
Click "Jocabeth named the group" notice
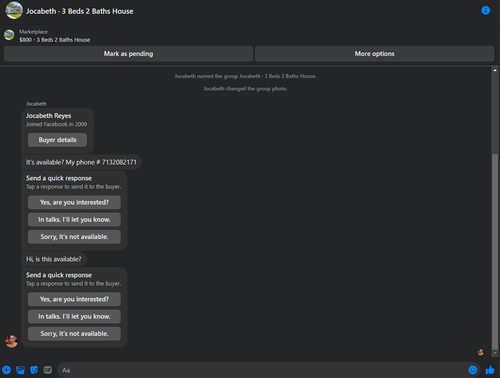[245, 76]
